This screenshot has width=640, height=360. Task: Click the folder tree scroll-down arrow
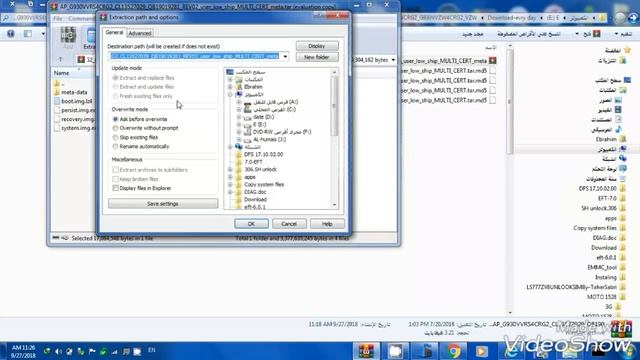click(x=334, y=205)
